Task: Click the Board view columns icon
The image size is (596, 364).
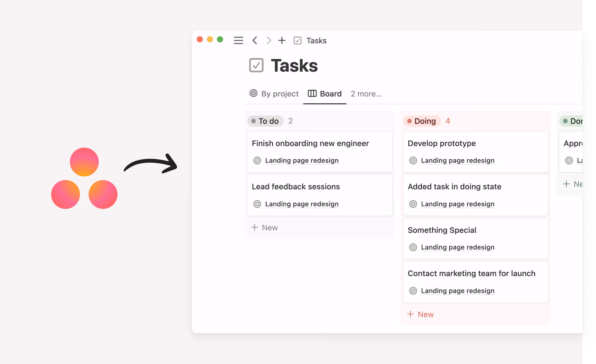Action: tap(312, 94)
